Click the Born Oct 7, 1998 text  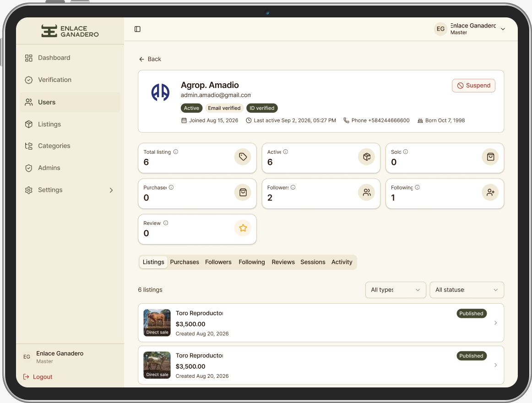coord(445,120)
